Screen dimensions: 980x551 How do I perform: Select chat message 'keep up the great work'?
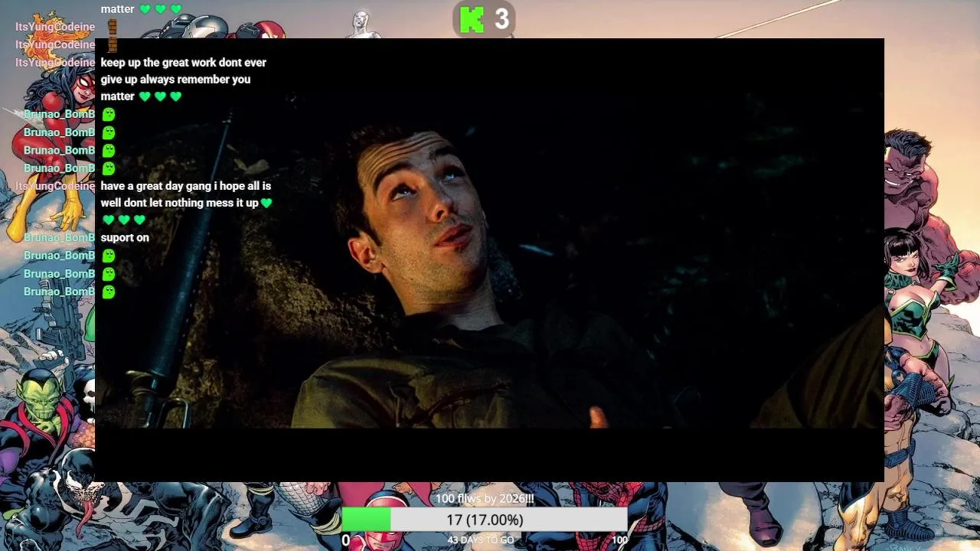[x=184, y=80]
